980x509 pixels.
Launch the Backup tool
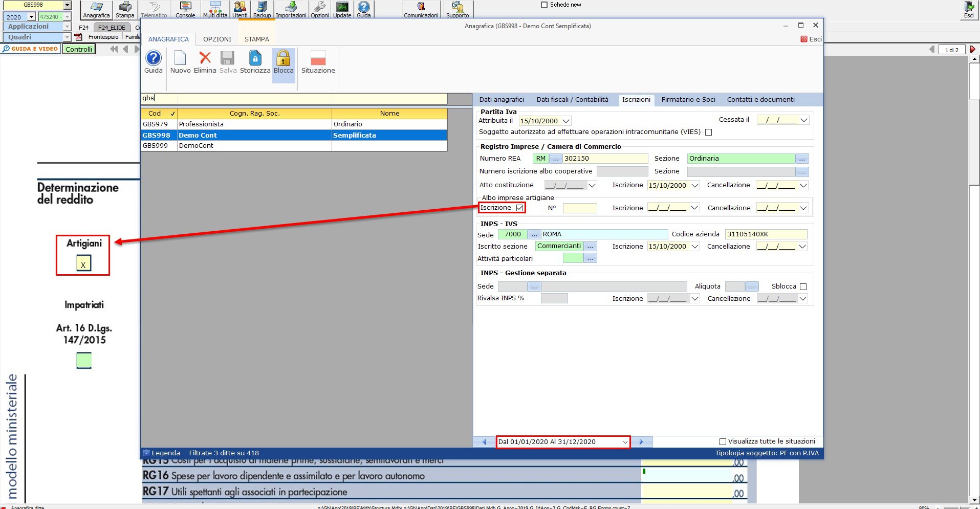[x=262, y=9]
